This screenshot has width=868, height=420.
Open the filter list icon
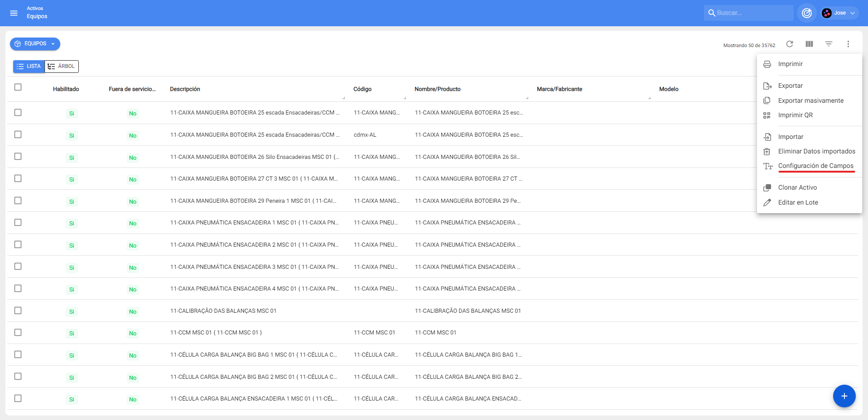click(x=829, y=44)
